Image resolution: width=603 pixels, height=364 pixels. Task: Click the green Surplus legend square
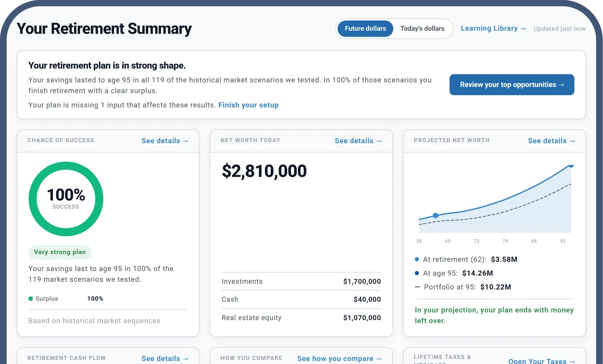click(31, 299)
